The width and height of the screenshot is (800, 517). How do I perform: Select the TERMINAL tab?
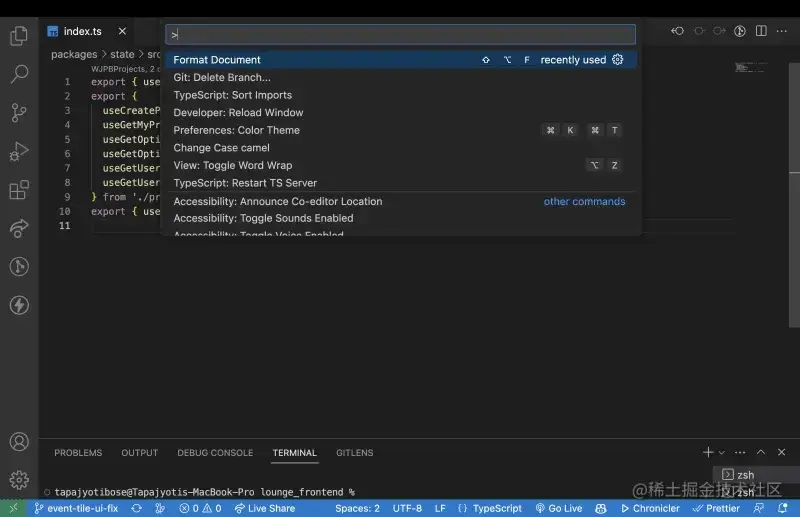coord(294,453)
